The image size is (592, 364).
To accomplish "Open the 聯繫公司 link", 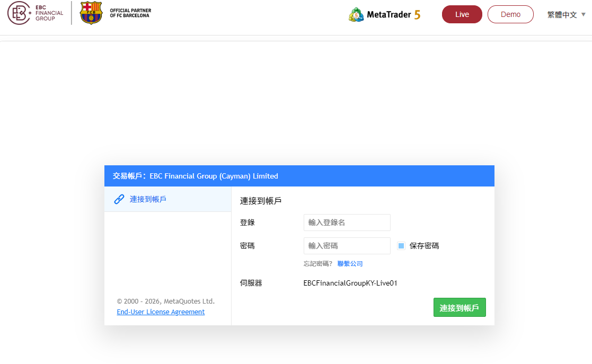I will [x=351, y=263].
